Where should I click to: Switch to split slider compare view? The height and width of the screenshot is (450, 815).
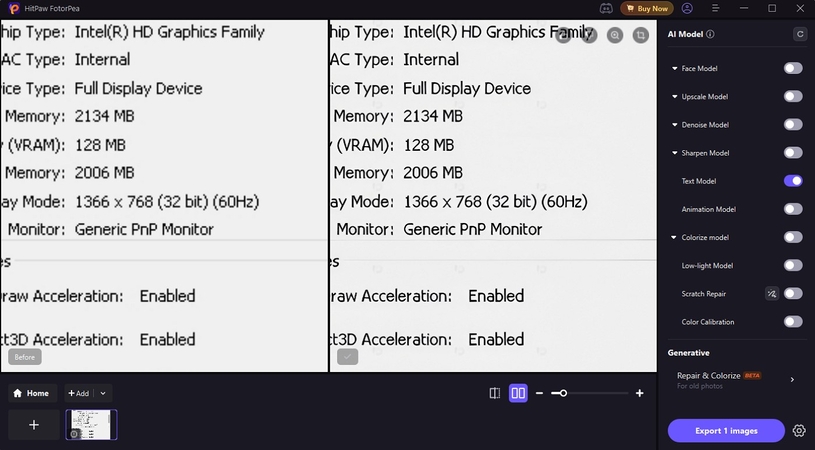pyautogui.click(x=495, y=393)
